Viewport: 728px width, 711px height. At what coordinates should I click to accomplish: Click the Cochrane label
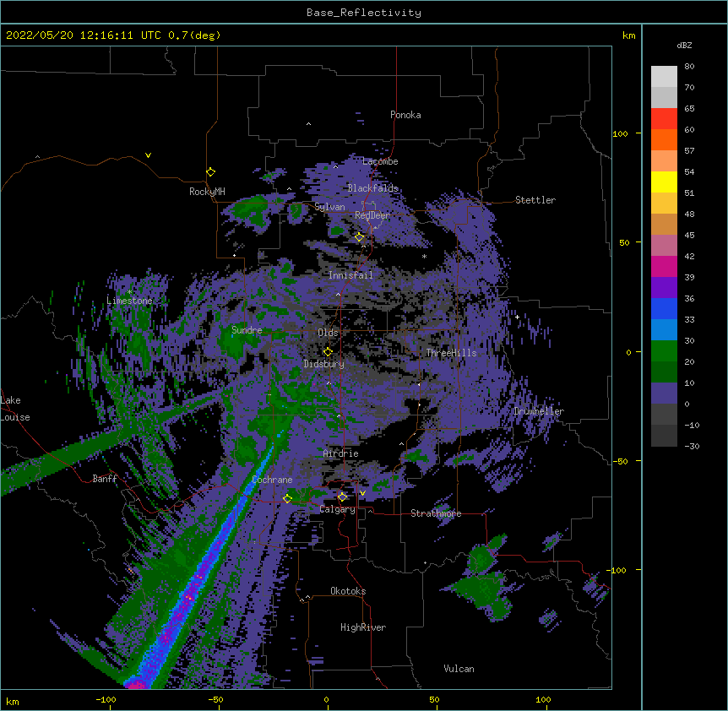[x=272, y=480]
